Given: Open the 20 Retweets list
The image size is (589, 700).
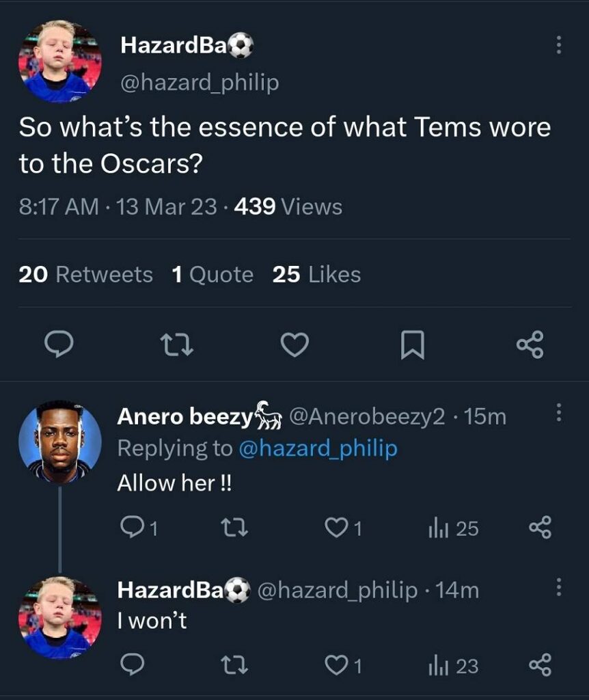Looking at the screenshot, I should point(85,275).
